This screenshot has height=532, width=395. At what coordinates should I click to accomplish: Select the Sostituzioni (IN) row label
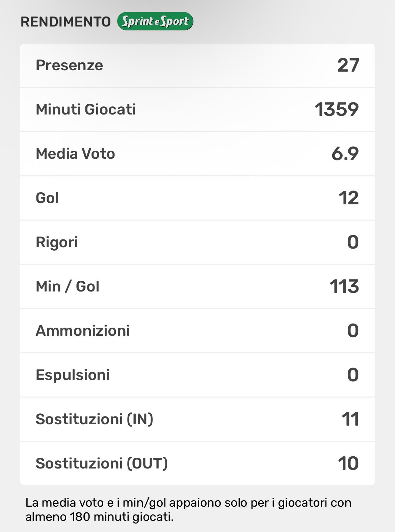pos(94,419)
